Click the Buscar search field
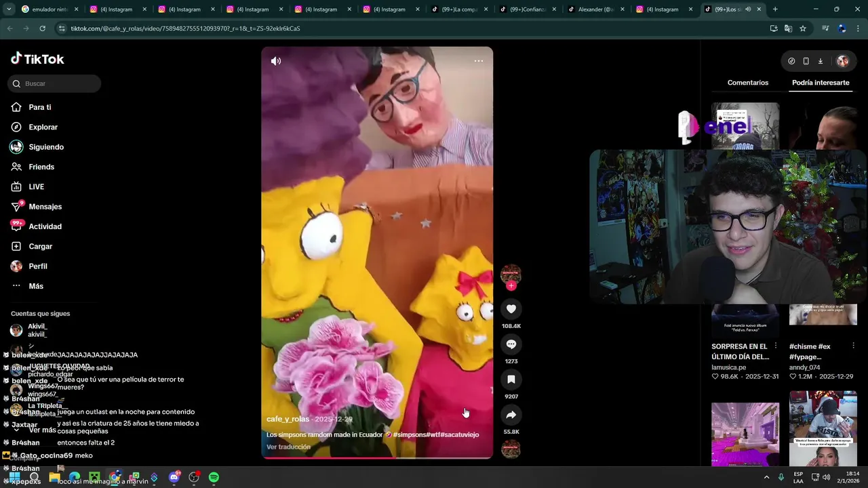 (54, 83)
